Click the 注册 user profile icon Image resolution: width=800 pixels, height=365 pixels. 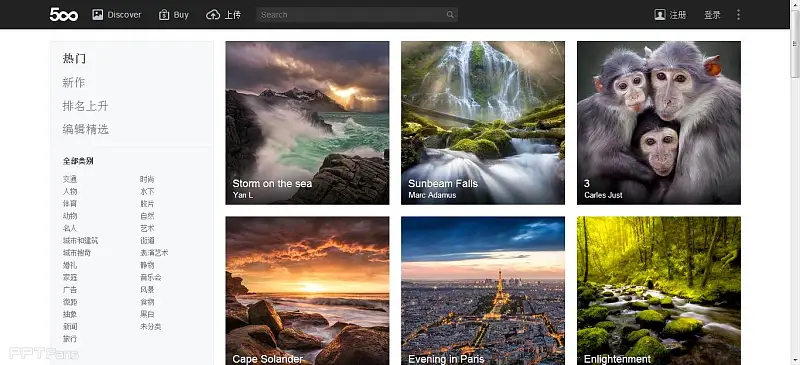point(660,15)
